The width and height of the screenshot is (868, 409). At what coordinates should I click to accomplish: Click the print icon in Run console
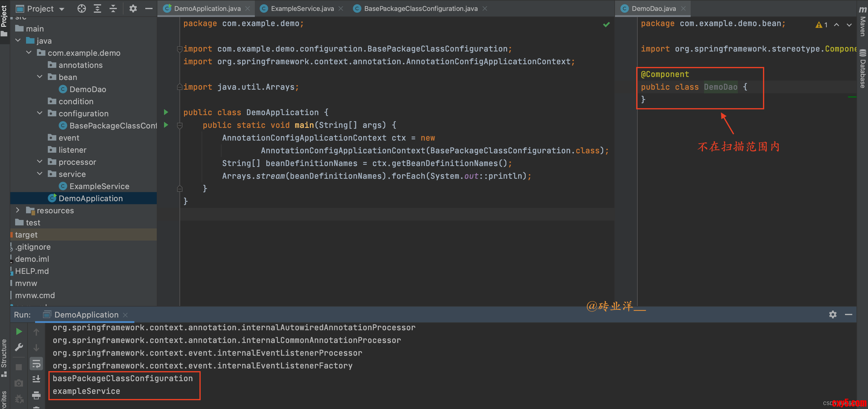(36, 395)
